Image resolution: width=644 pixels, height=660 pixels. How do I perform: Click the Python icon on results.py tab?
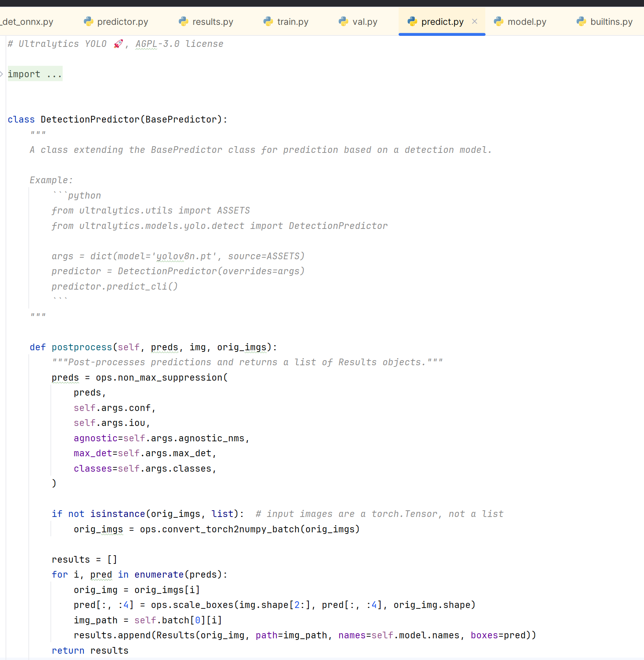(x=184, y=21)
